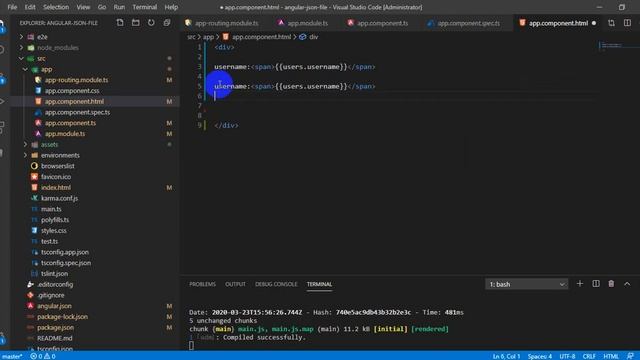Change indentation via Spaces: 4 status

(x=540, y=356)
